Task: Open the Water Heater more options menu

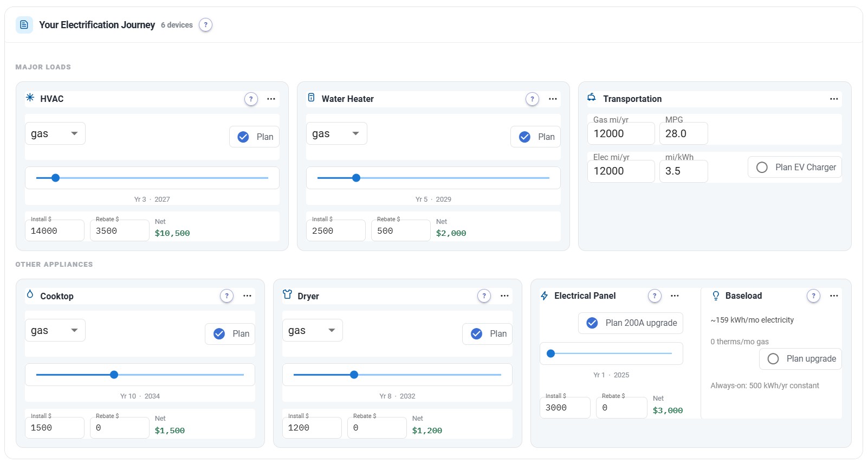Action: click(553, 99)
